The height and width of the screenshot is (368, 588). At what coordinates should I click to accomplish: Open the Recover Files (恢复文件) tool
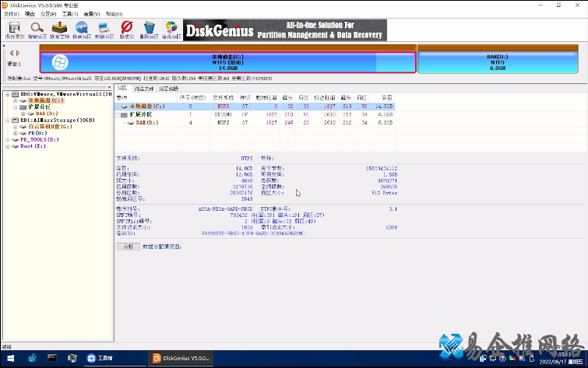pos(60,30)
